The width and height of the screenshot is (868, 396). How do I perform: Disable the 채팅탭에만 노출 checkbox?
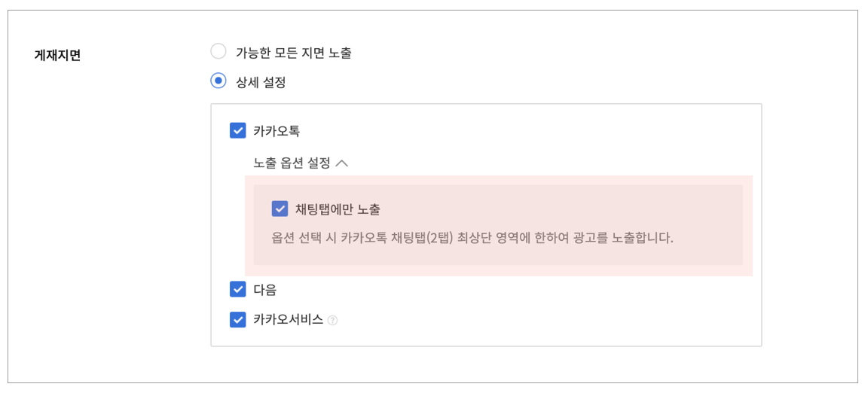click(x=280, y=209)
